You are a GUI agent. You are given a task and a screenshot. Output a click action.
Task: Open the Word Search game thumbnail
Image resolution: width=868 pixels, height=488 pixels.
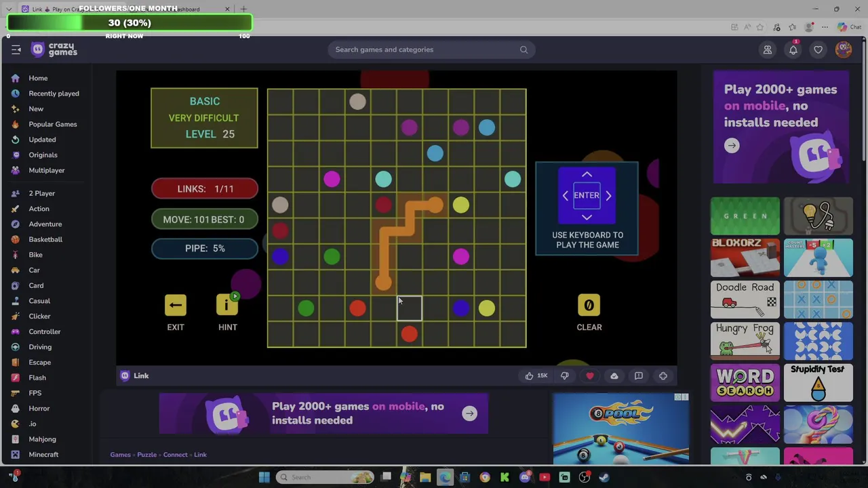click(x=745, y=383)
